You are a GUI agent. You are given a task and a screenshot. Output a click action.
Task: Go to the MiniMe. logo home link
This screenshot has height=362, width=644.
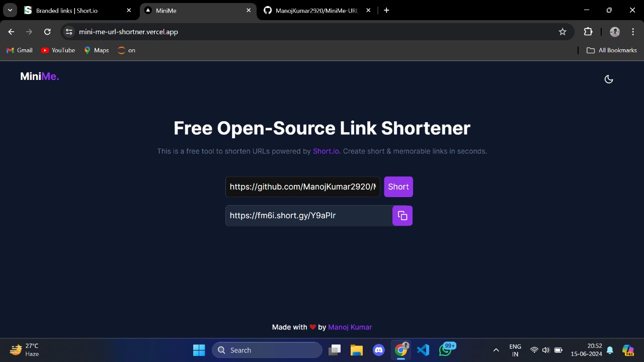(40, 76)
